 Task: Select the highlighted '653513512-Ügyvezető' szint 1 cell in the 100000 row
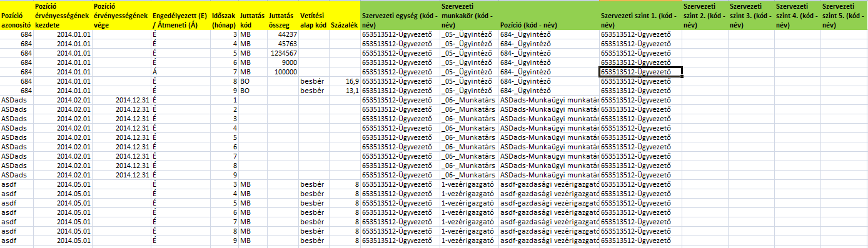(x=640, y=72)
